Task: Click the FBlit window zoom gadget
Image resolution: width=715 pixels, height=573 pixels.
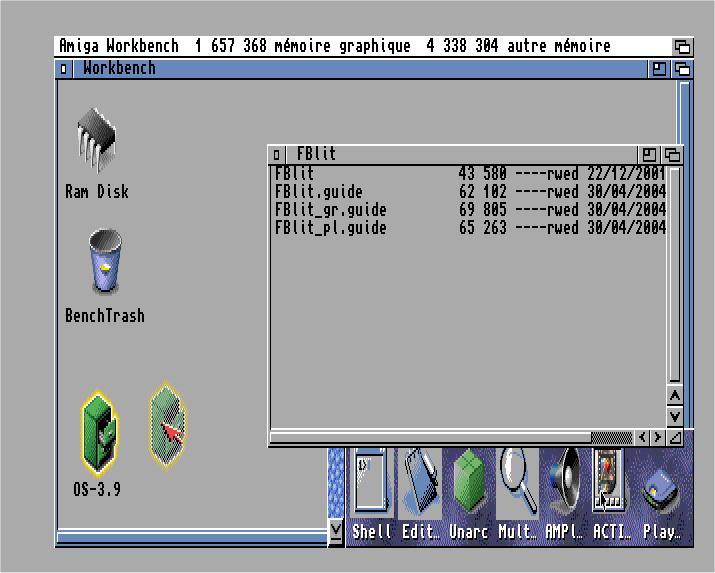Action: click(649, 155)
